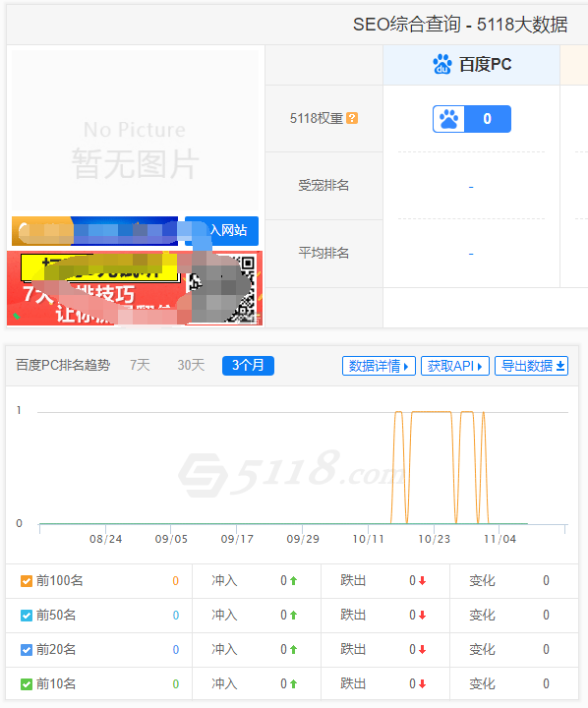The width and height of the screenshot is (588, 708).
Task: Toggle the 前100名 checkbox
Action: 27,581
